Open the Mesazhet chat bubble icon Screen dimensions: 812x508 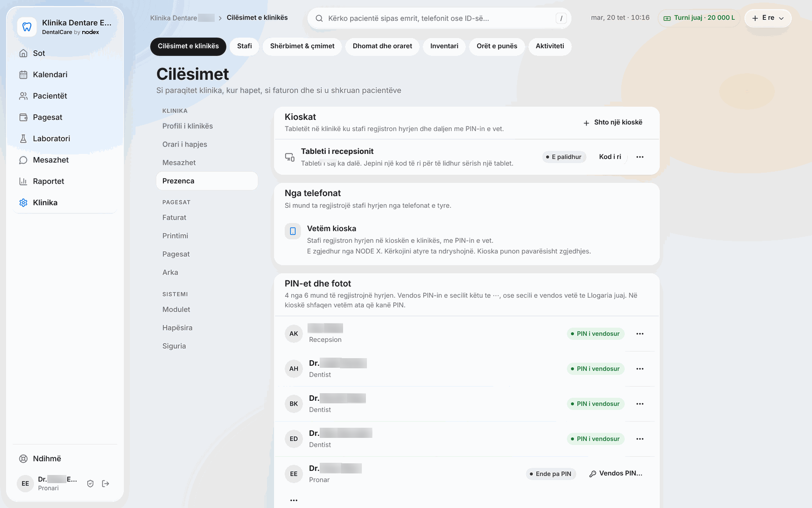(x=23, y=160)
